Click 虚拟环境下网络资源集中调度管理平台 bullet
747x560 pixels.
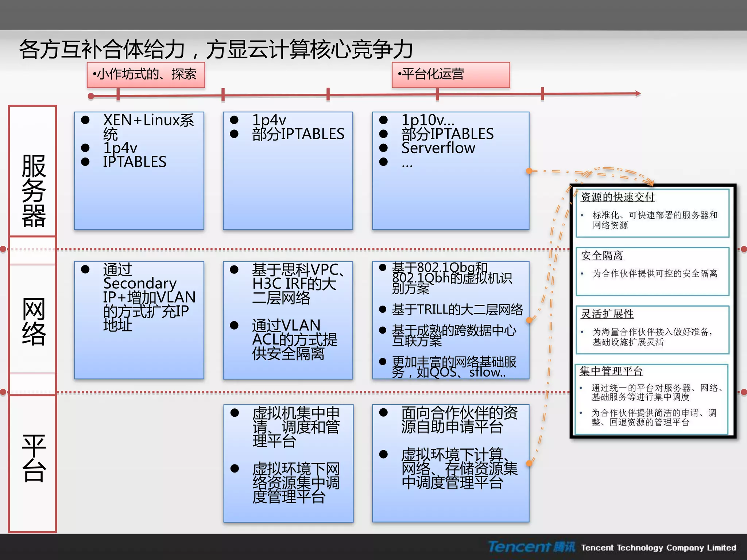pos(296,482)
